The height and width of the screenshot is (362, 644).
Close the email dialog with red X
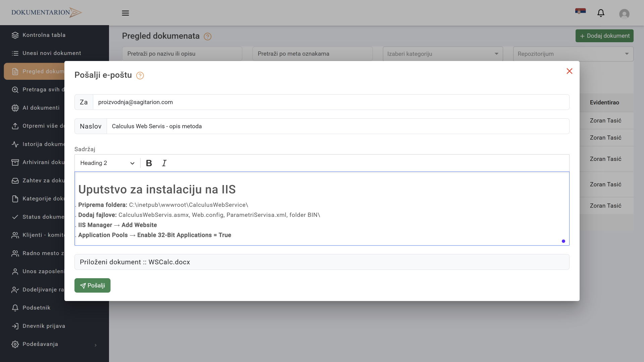click(x=569, y=71)
